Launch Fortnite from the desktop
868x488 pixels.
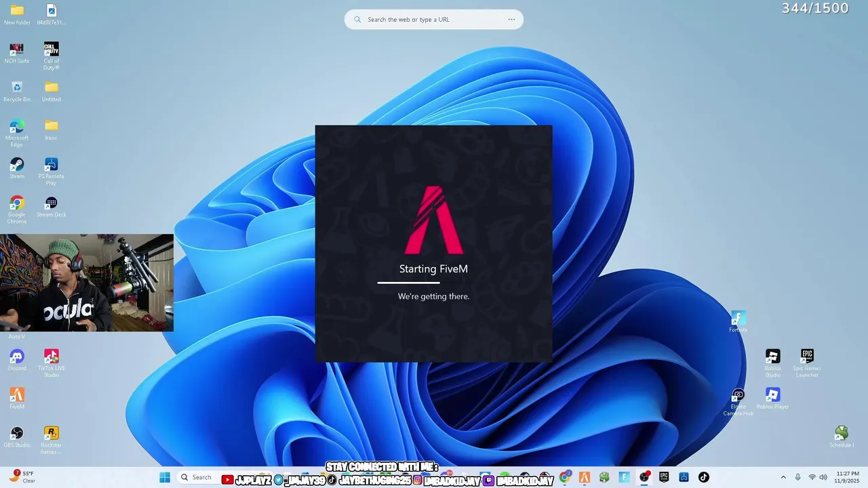[x=738, y=322]
